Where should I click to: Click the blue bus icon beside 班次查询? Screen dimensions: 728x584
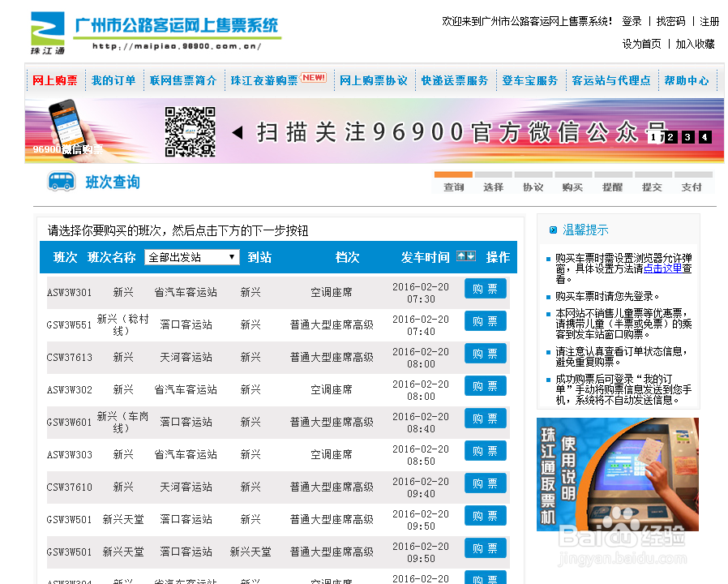coord(62,181)
